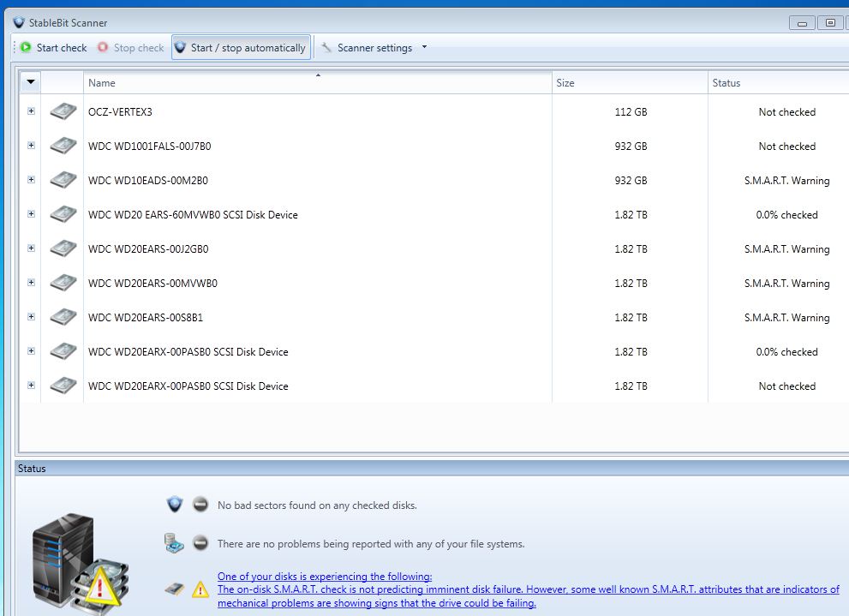This screenshot has width=849, height=616.
Task: Expand the WDC WD10EADS-00M2B0 row
Action: pos(32,180)
